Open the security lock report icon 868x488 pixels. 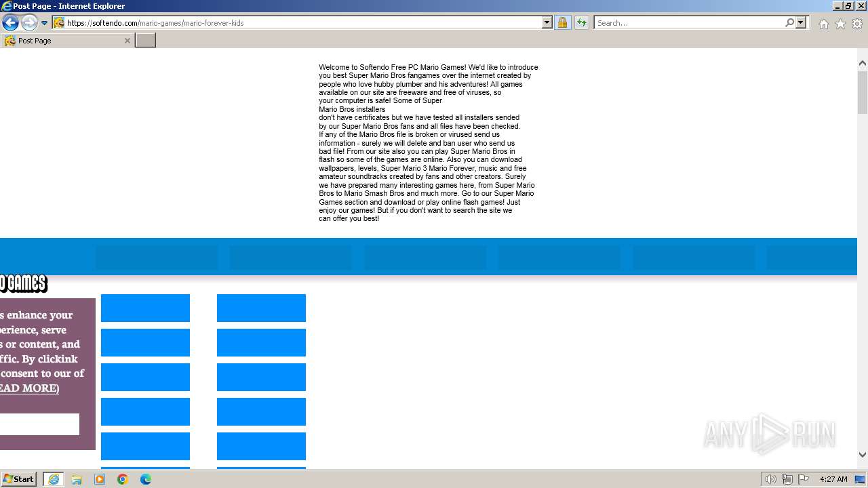point(562,22)
